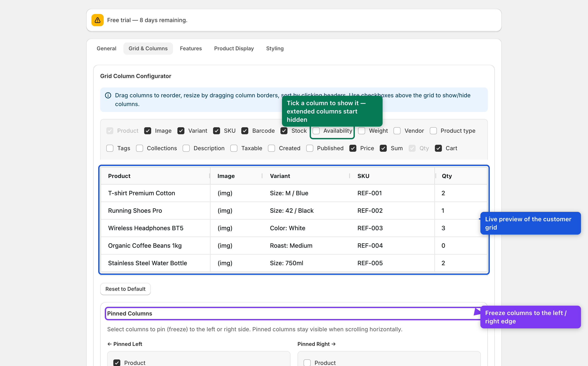This screenshot has width=588, height=366.
Task: Uncheck the Sum column checkbox
Action: (x=383, y=148)
